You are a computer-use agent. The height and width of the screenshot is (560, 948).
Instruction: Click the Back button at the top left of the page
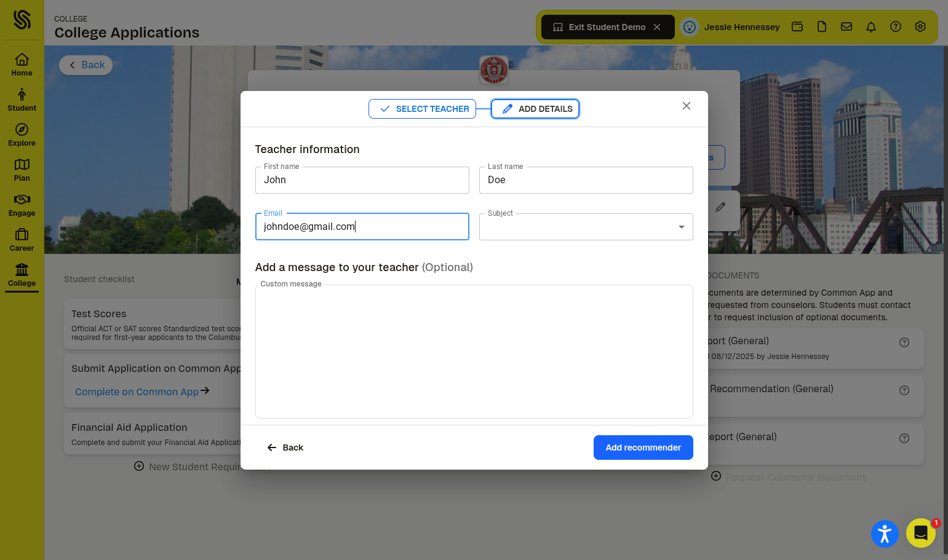pos(86,65)
